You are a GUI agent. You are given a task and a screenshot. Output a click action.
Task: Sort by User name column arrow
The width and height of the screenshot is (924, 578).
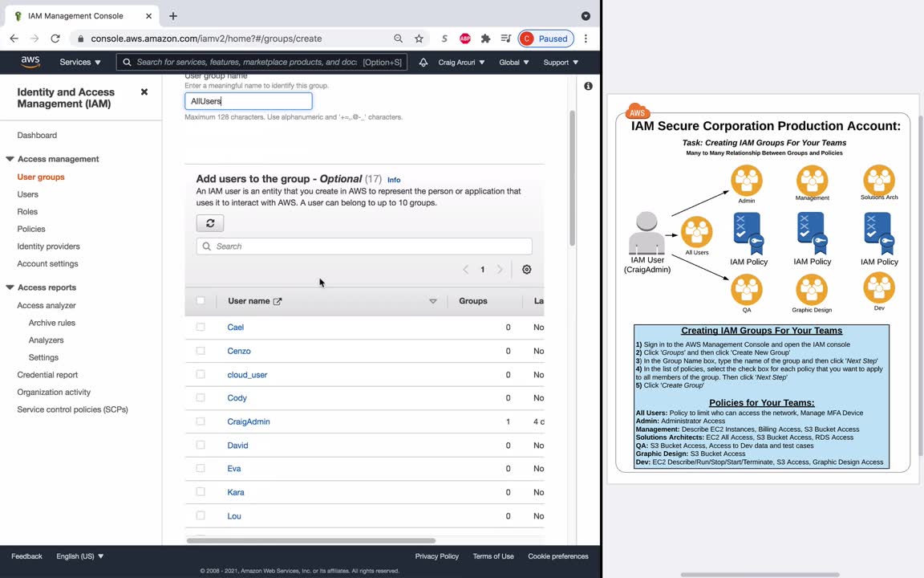[433, 301]
